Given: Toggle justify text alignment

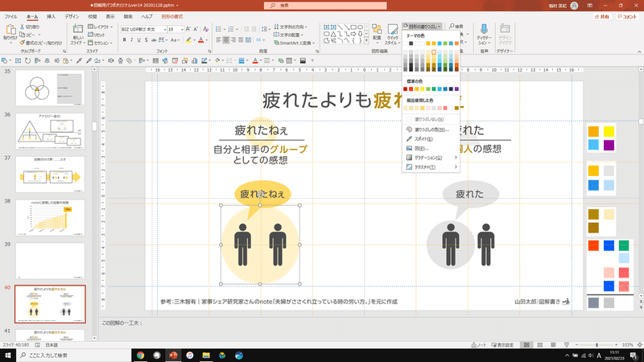Looking at the screenshot, I should 241,39.
